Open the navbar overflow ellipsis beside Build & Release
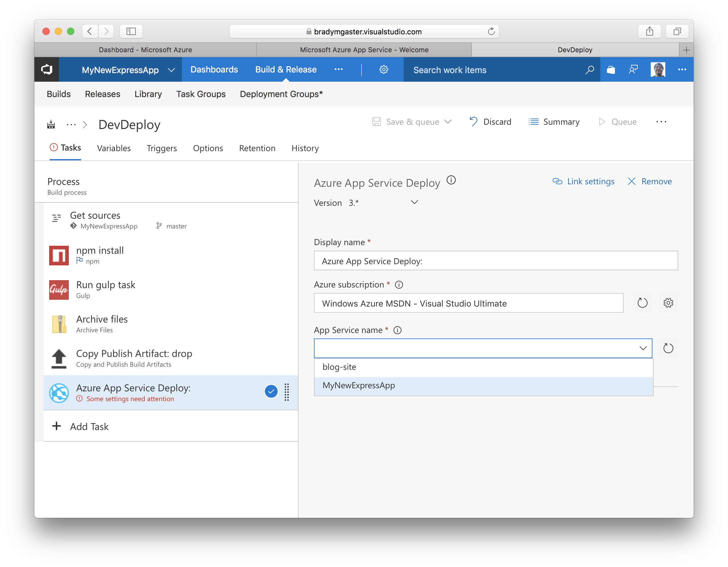This screenshot has height=567, width=728. coord(339,69)
